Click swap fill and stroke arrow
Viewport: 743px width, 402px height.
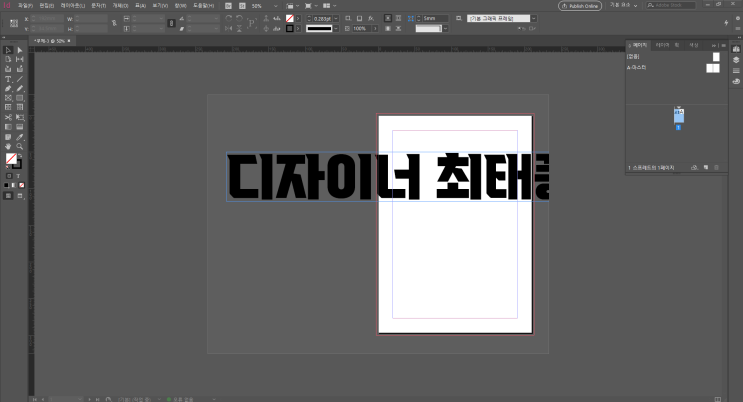click(20, 155)
